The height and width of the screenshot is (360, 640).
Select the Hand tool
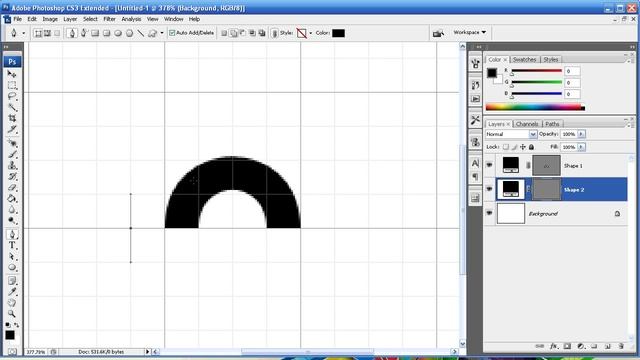[x=12, y=303]
